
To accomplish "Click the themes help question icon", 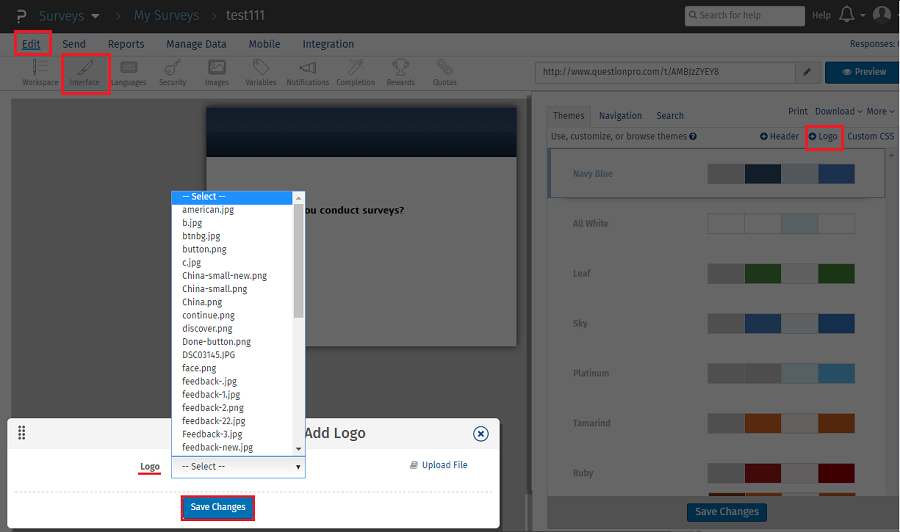I will (x=693, y=137).
